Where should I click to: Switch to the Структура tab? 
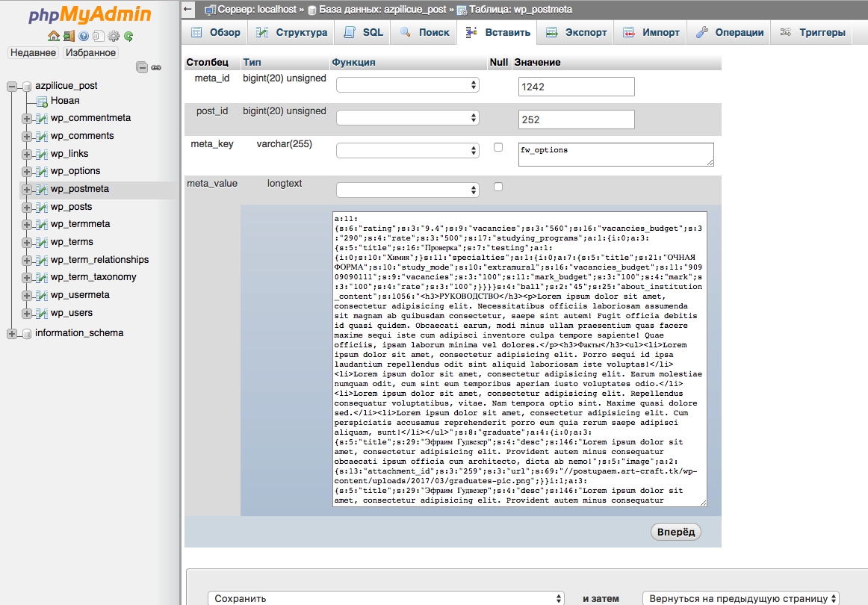click(292, 33)
